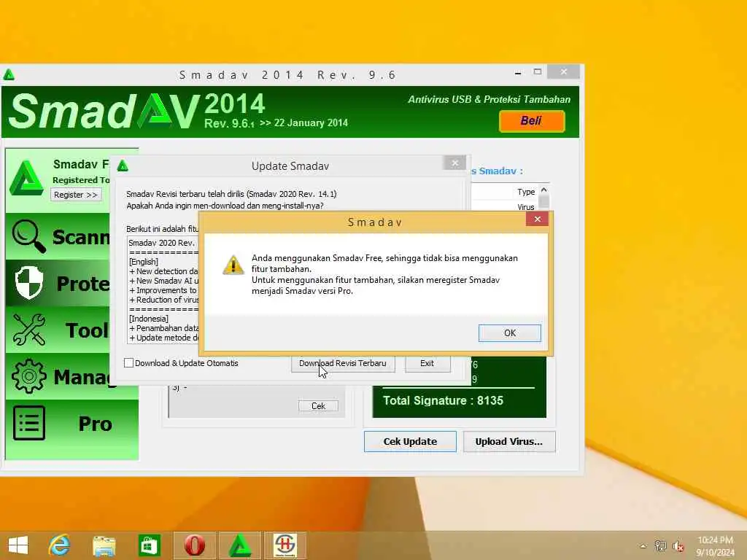The image size is (747, 560).
Task: Select the Scanner tab label
Action: tap(81, 237)
